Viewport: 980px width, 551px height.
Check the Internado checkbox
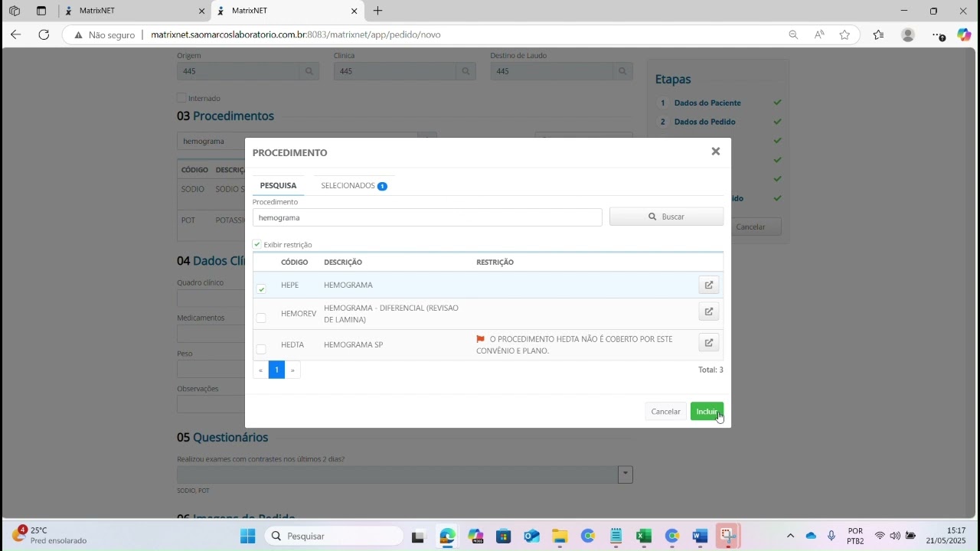181,98
